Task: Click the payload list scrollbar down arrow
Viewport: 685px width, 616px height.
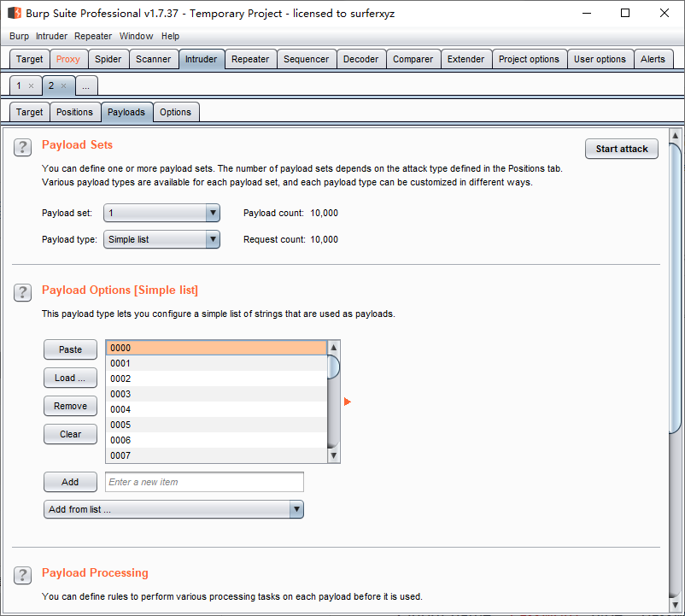Action: tap(334, 456)
